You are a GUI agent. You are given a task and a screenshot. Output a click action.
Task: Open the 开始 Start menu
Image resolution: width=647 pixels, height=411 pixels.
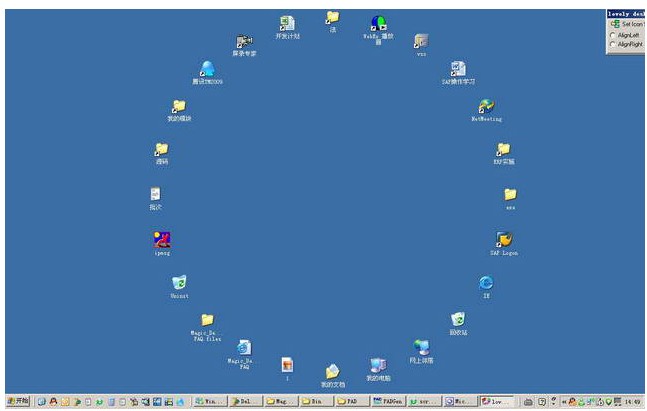[18, 401]
